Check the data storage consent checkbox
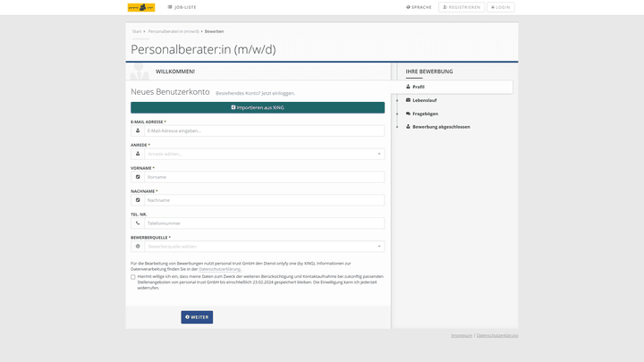 tap(133, 277)
